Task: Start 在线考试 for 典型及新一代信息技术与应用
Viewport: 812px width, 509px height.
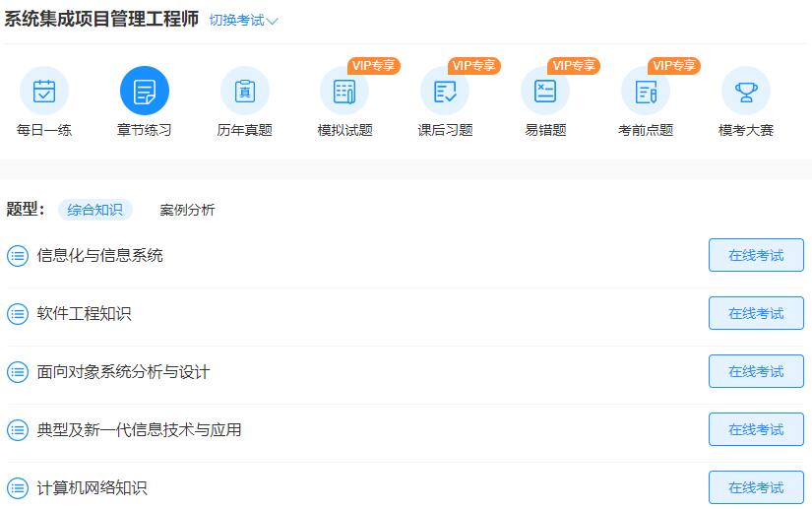Action: pos(756,429)
